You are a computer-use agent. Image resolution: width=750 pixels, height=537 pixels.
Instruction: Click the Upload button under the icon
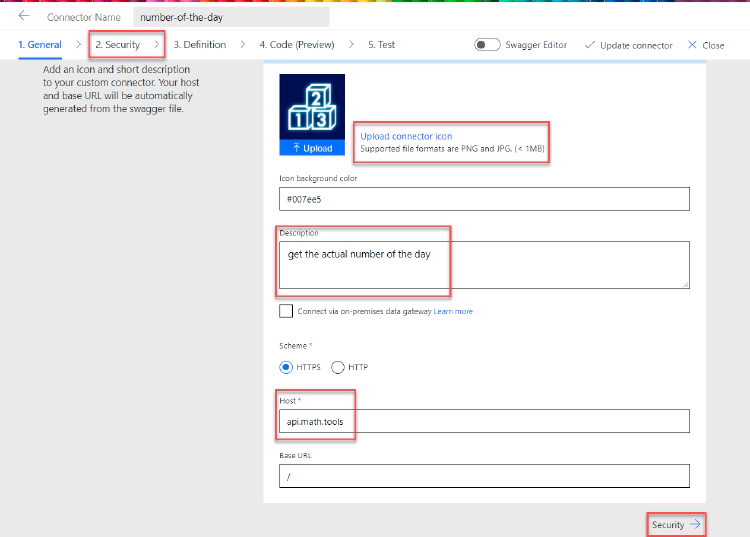tap(312, 148)
